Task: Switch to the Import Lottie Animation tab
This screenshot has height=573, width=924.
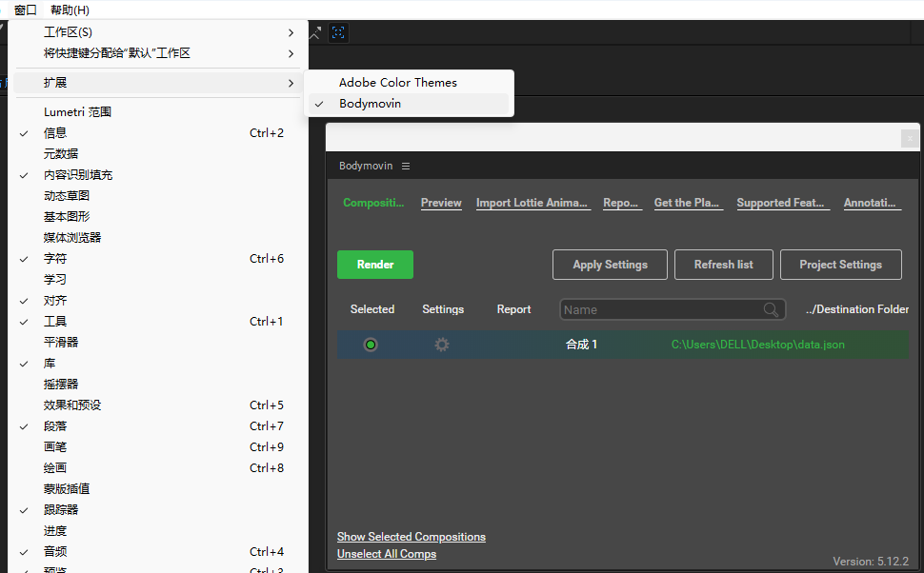Action: [532, 203]
